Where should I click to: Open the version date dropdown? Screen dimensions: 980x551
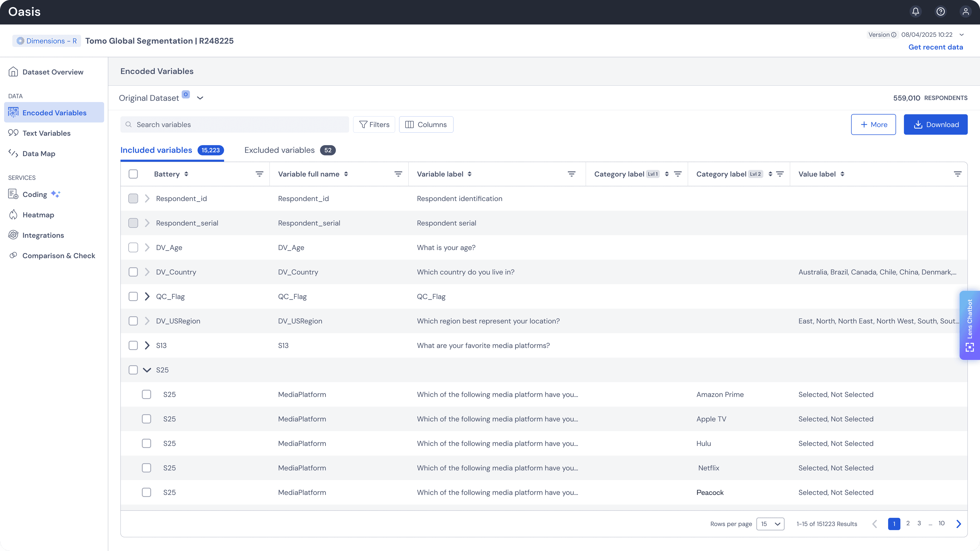pos(962,35)
